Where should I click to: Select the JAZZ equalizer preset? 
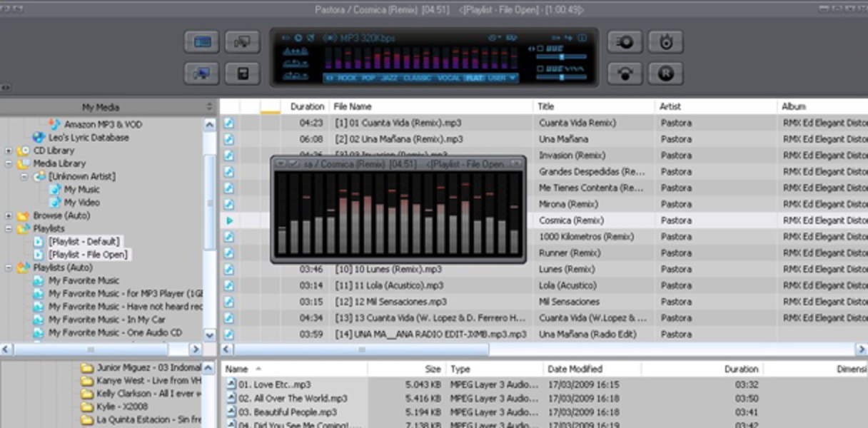(389, 78)
